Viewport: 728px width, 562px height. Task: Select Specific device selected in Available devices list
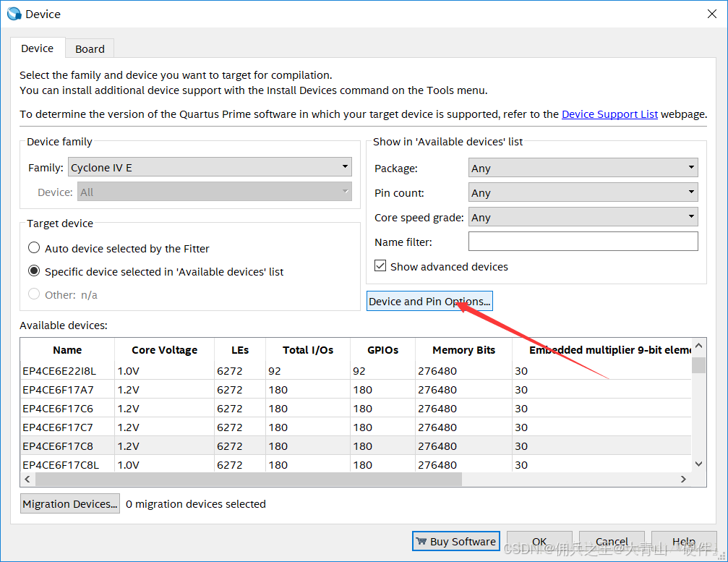[34, 271]
